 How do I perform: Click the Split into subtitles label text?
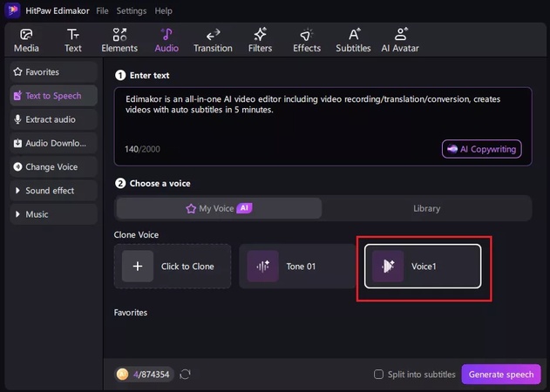point(422,375)
